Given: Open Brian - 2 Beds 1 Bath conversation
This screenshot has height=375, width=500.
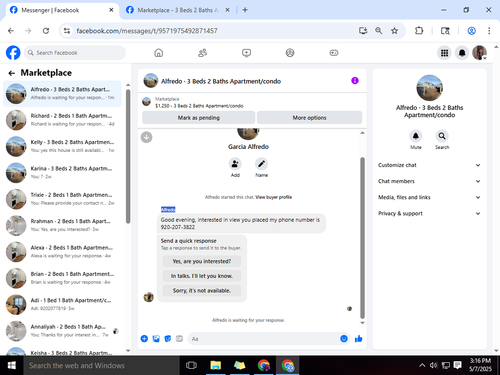Looking at the screenshot, I should (62, 278).
